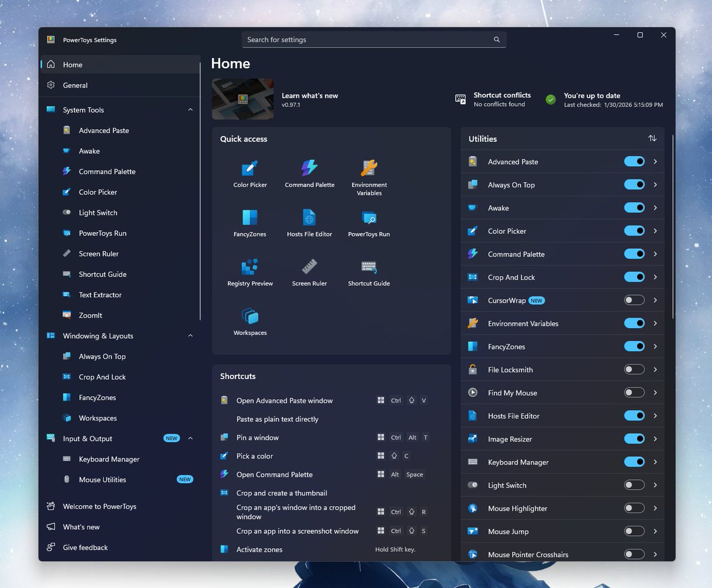Click the File Locksmith padlock icon
712x588 pixels.
[473, 370]
